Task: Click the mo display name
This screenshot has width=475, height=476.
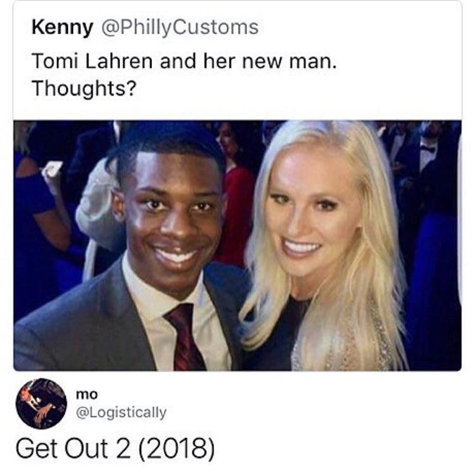Action: tap(87, 394)
